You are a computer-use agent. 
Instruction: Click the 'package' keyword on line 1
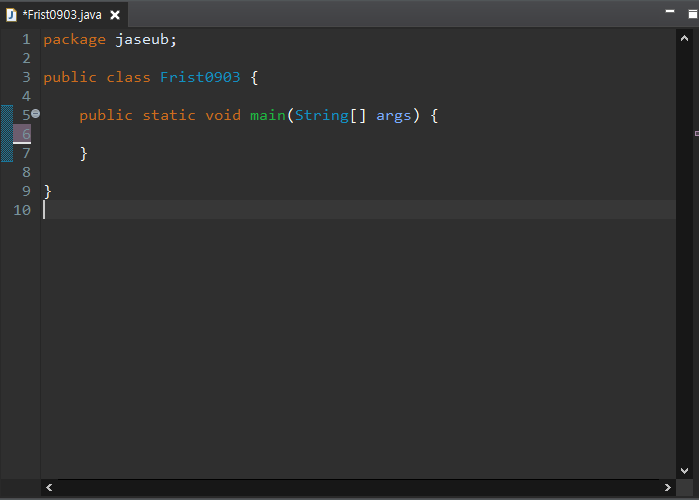(74, 40)
